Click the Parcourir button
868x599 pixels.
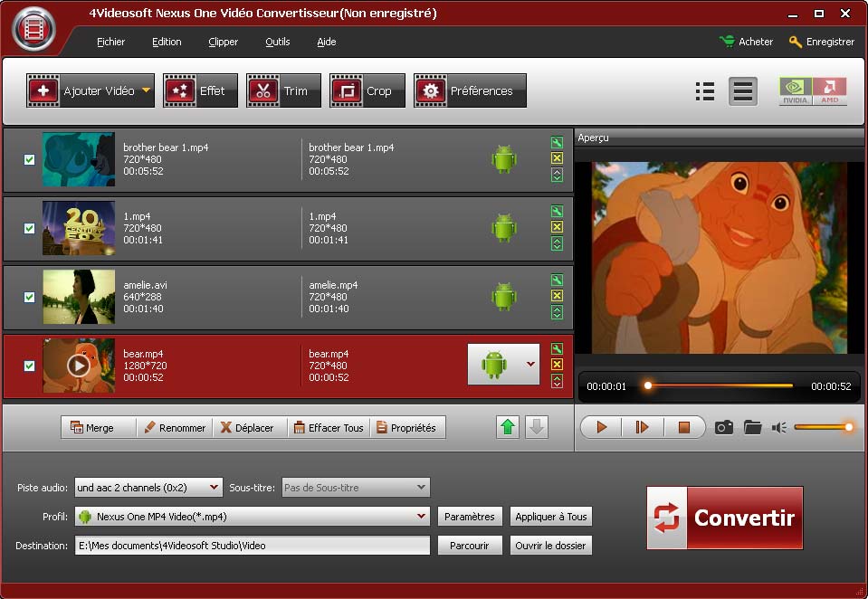(469, 546)
